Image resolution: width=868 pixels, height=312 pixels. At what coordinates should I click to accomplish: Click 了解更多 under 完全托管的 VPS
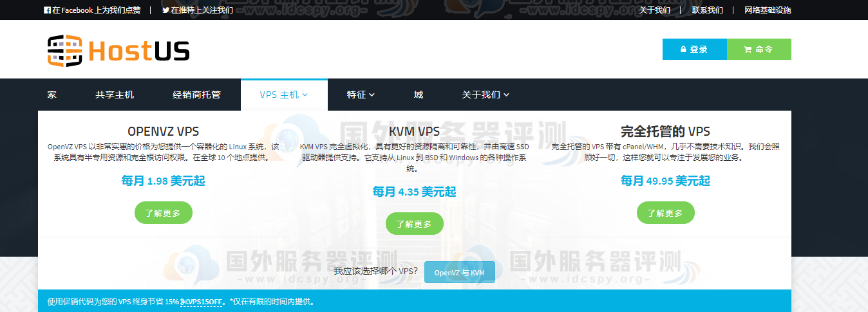pos(665,213)
